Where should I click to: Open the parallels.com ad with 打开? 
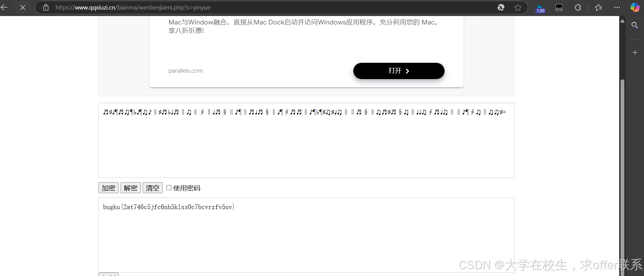pos(399,71)
